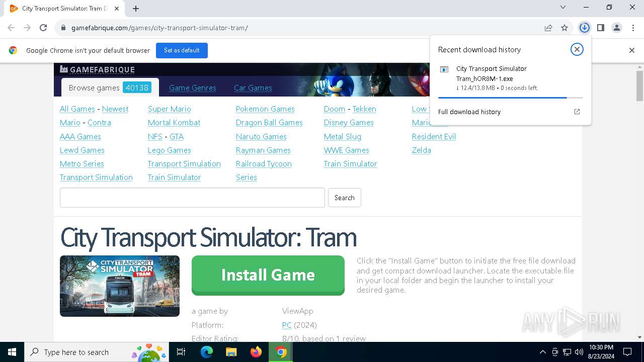
Task: Open the Newest games link
Action: pos(115,109)
